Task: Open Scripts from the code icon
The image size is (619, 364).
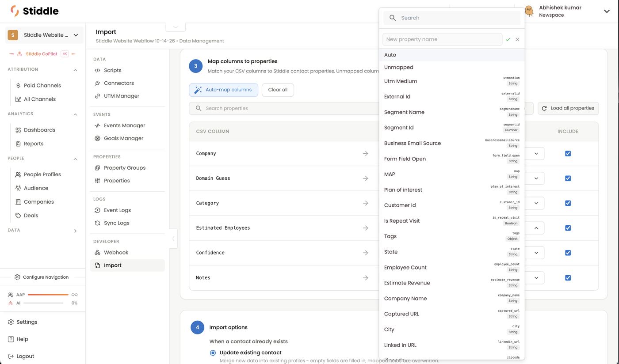Action: [97, 70]
